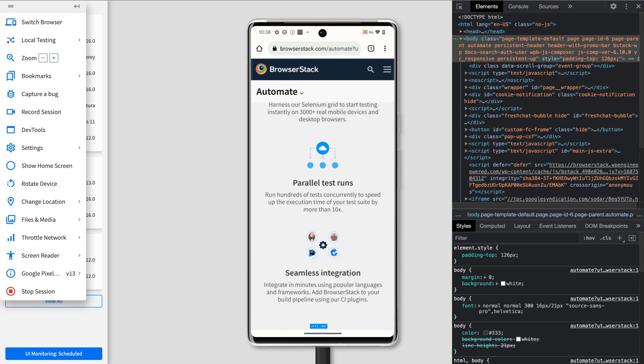Click the Switch Browser icon

pyautogui.click(x=11, y=22)
